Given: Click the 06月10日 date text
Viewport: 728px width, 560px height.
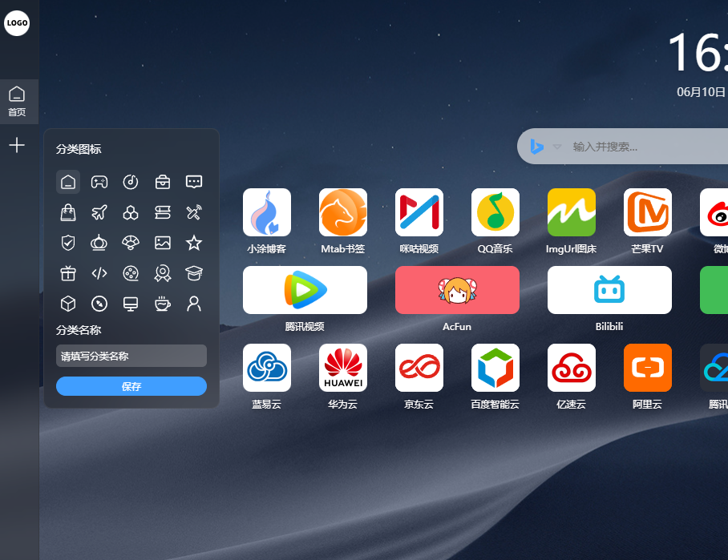Looking at the screenshot, I should point(701,92).
